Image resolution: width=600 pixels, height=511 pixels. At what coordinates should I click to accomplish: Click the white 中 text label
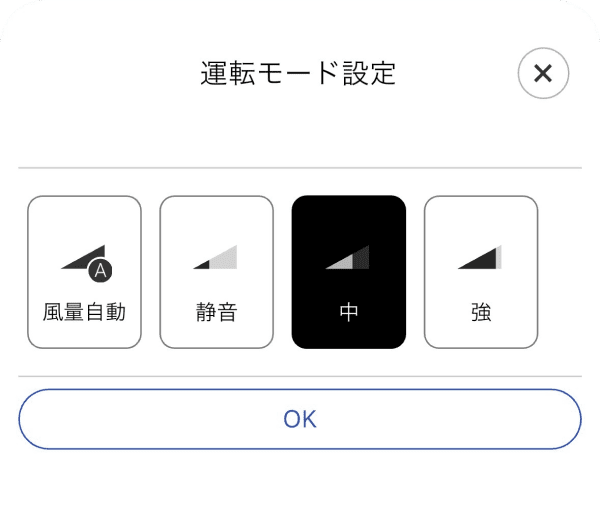click(x=348, y=312)
